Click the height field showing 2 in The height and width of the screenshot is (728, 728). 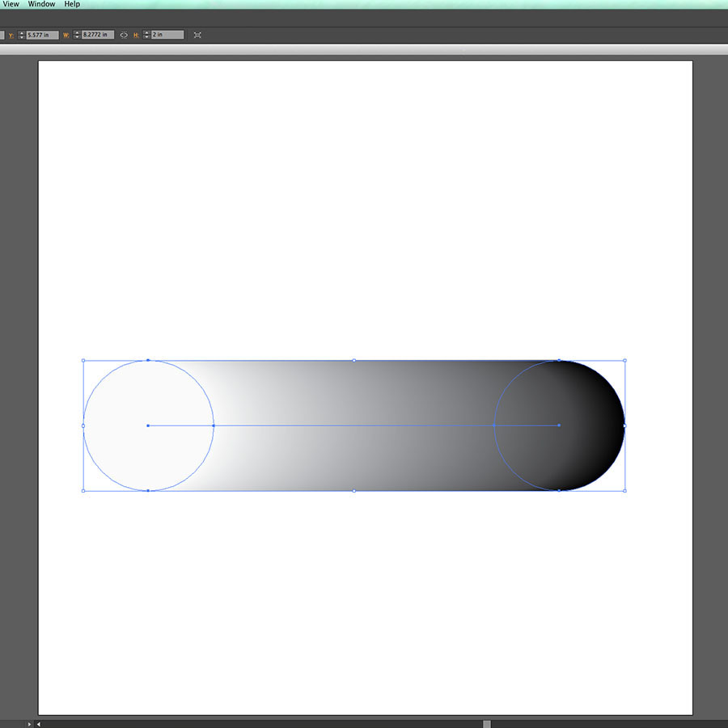click(167, 35)
